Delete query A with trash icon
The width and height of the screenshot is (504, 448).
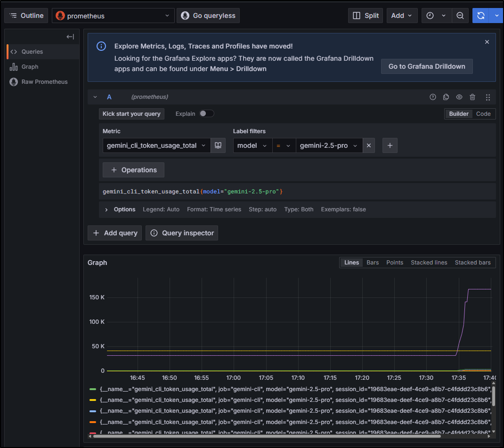click(x=472, y=97)
